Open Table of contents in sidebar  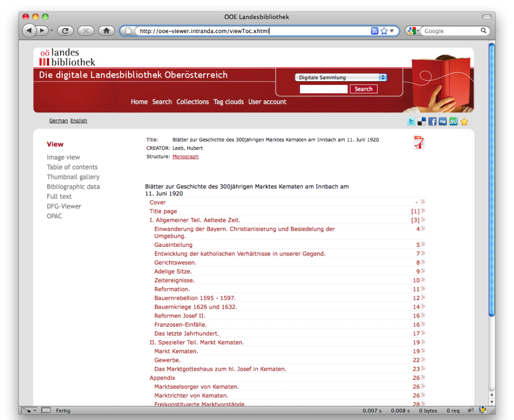pyautogui.click(x=72, y=167)
